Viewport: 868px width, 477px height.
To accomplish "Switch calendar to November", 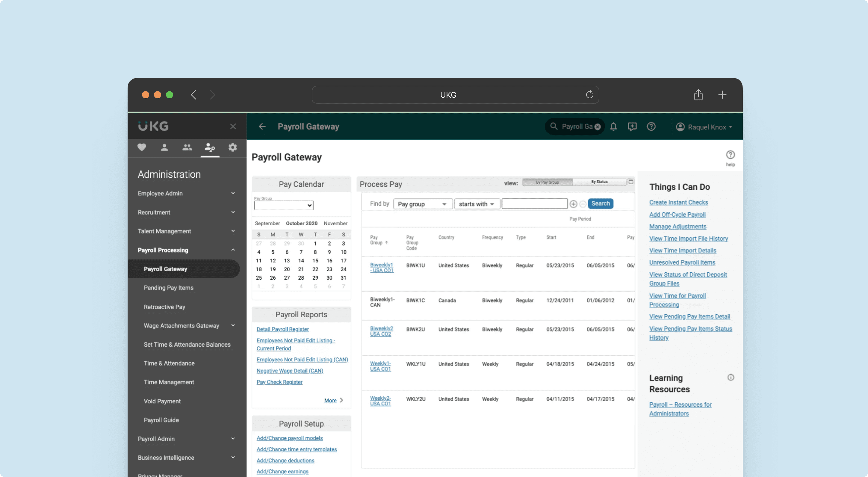I will 335,223.
